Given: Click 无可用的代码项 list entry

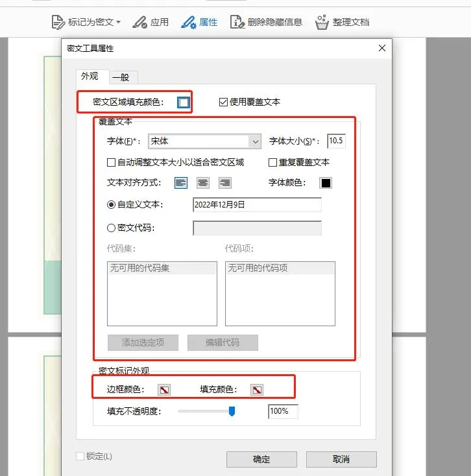Looking at the screenshot, I should click(280, 268).
